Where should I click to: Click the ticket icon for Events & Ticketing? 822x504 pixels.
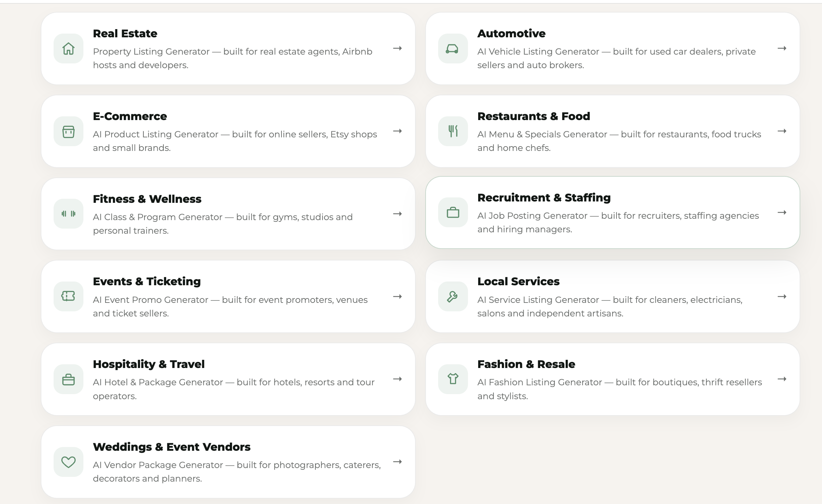click(x=68, y=296)
